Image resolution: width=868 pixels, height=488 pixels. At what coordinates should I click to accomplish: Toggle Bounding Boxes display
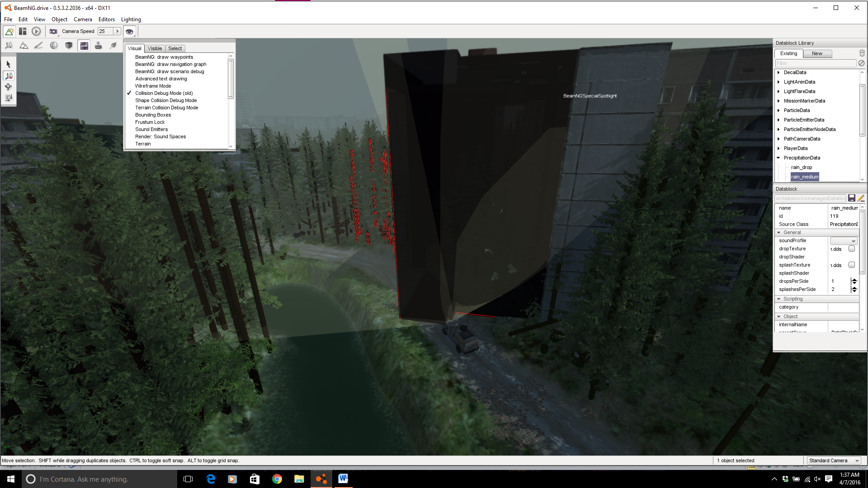point(153,115)
